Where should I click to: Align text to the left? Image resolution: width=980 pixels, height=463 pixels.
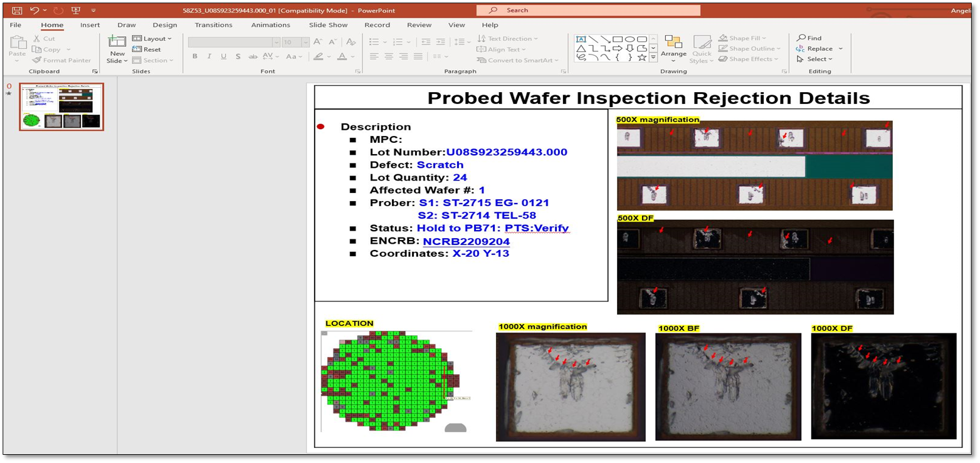pos(374,56)
